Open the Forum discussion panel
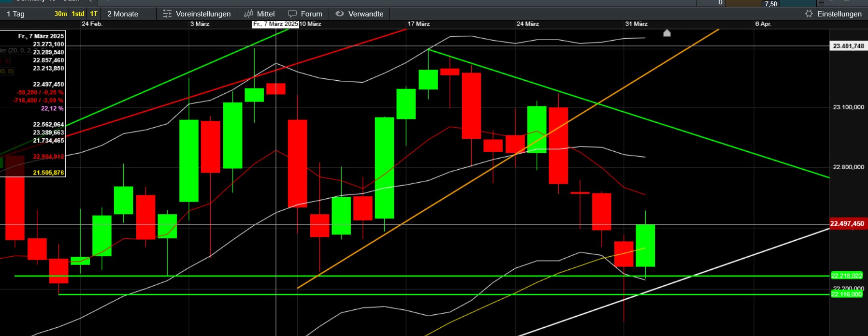 (x=305, y=14)
